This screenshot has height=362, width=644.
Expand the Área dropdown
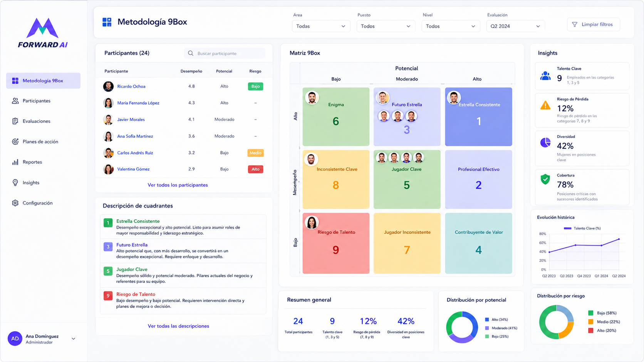pyautogui.click(x=321, y=26)
